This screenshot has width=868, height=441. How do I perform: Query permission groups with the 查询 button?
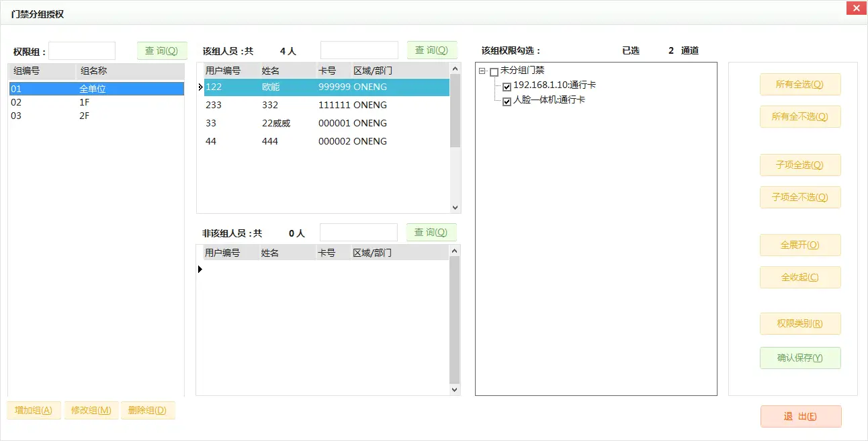[x=161, y=50]
